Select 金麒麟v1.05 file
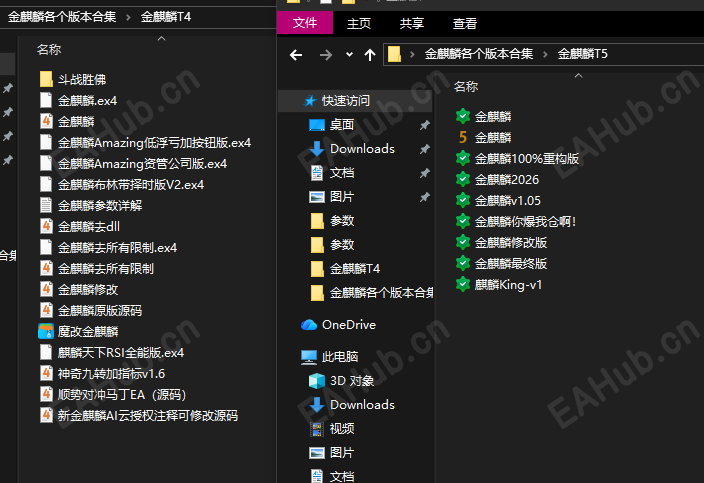 tap(498, 201)
